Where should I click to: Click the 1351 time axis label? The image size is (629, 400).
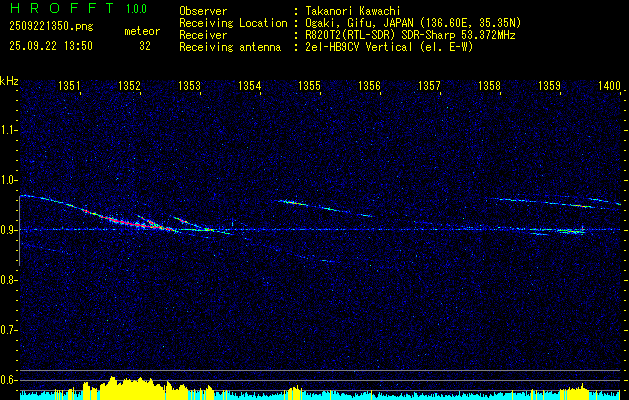(x=69, y=86)
